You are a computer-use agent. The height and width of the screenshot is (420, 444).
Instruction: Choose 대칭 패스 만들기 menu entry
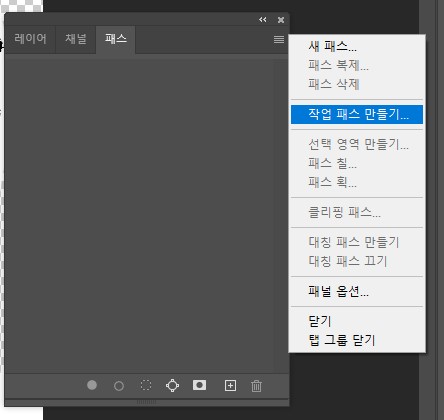point(357,242)
